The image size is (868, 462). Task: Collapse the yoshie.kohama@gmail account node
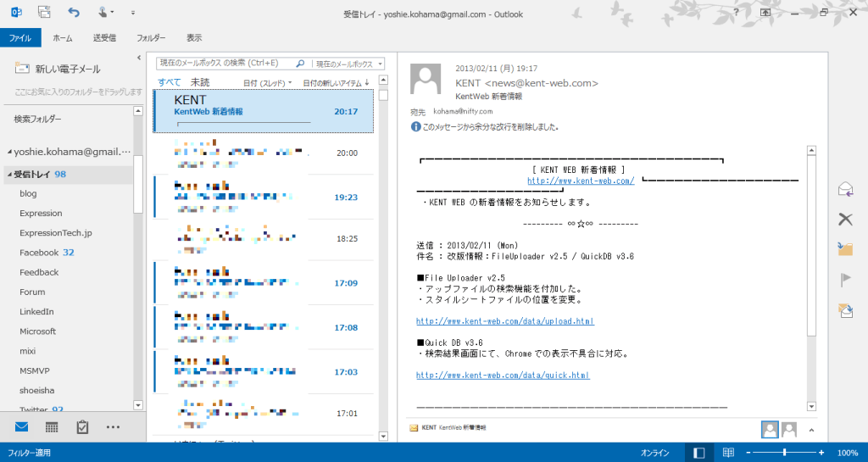[x=9, y=152]
